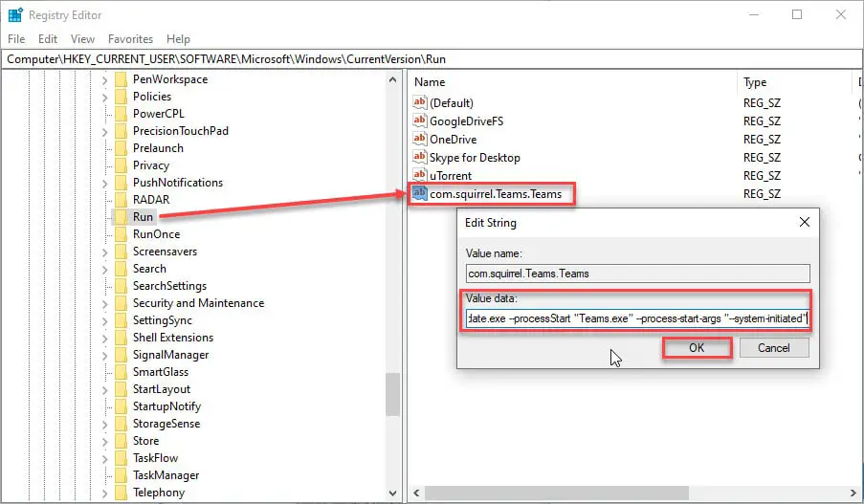The width and height of the screenshot is (864, 504).
Task: Select the SearchSettings key
Action: coord(169,286)
